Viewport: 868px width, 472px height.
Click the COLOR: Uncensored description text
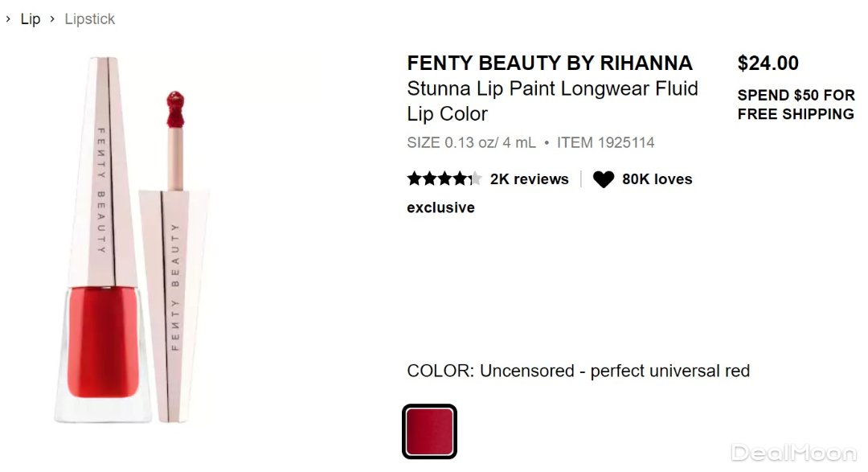point(578,371)
